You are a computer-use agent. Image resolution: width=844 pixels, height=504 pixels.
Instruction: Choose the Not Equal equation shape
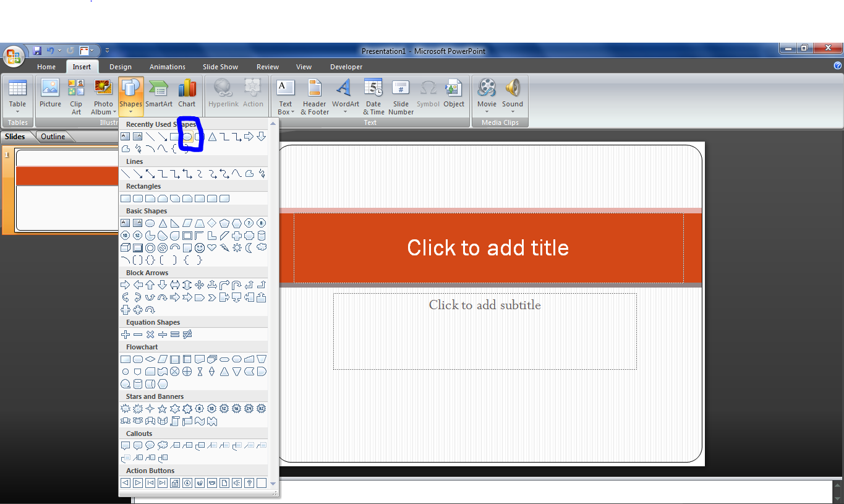pyautogui.click(x=187, y=335)
